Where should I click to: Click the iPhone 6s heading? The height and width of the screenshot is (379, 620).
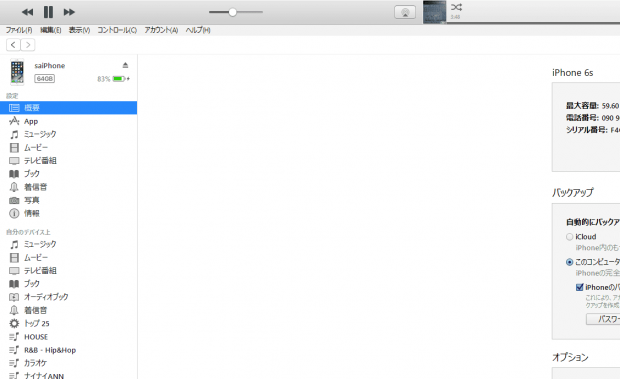[573, 73]
